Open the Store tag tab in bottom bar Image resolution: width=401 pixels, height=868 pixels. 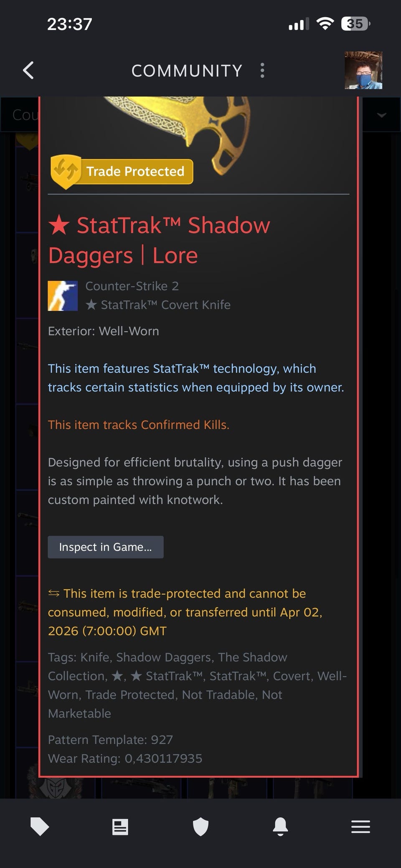tap(40, 827)
